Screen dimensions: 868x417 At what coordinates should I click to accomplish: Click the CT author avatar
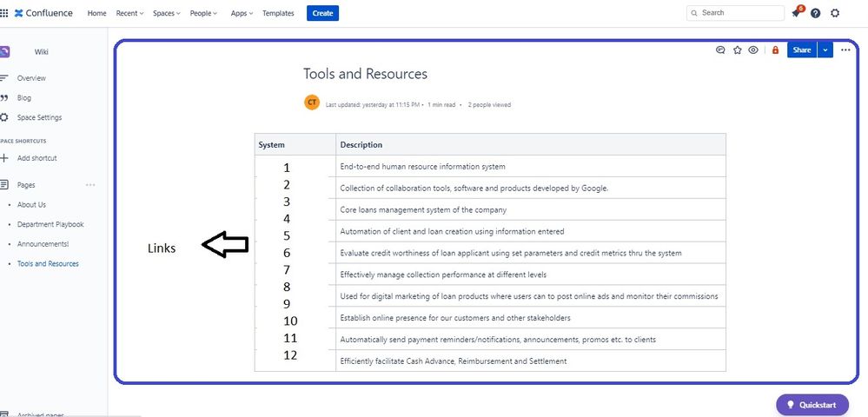[x=312, y=103]
